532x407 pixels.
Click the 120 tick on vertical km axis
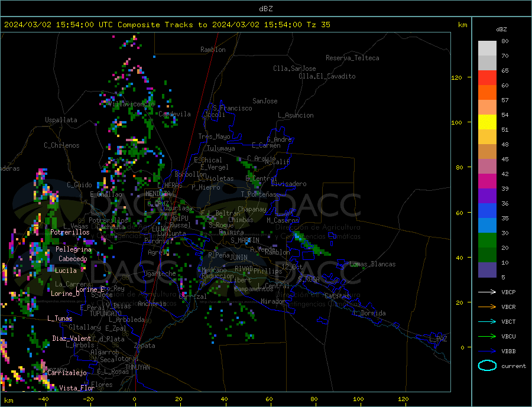coord(456,77)
